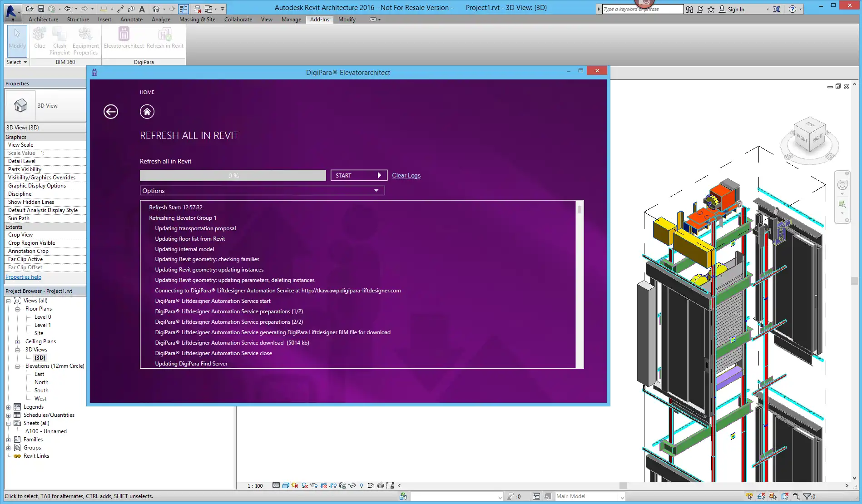Toggle the Thin Lines button
862x504 pixels.
click(183, 9)
